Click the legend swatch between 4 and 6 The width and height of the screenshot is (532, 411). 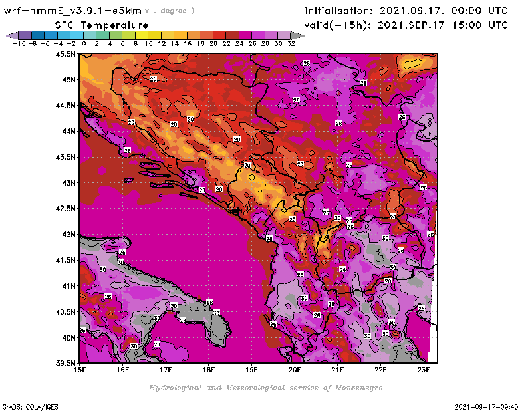point(116,35)
